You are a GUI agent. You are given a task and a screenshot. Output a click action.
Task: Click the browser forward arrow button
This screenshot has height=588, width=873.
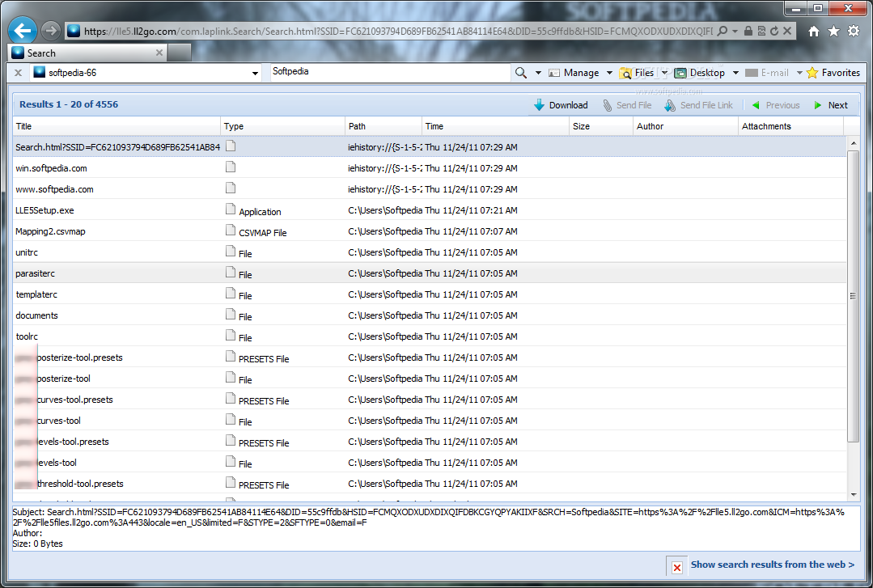pos(51,31)
